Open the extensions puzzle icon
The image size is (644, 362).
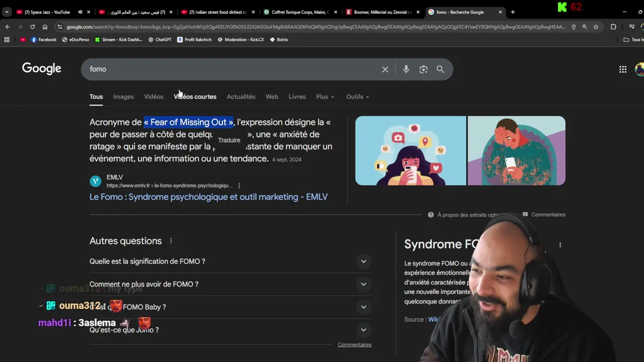coord(613,27)
